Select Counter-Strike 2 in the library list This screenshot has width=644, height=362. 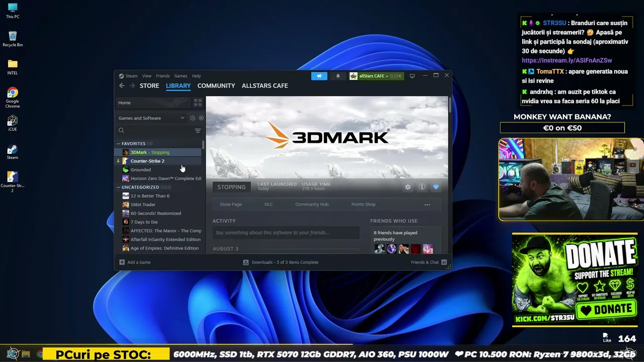(159, 161)
